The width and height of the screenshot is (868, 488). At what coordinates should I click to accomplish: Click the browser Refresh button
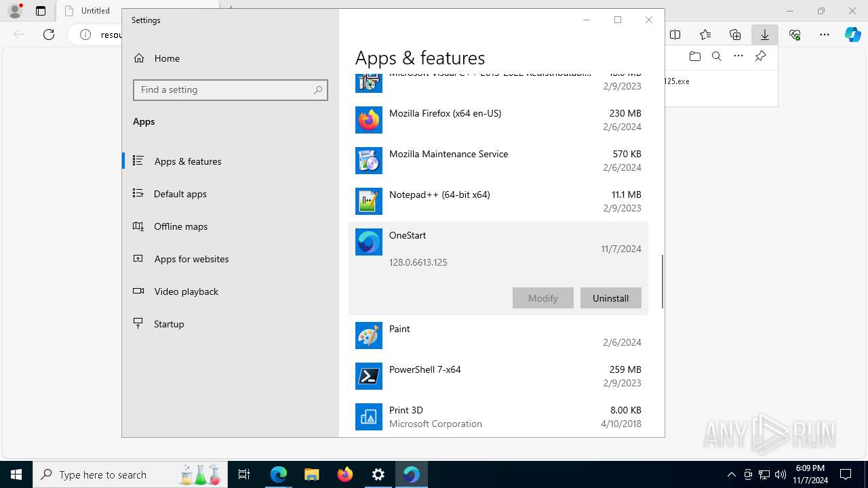(x=49, y=35)
